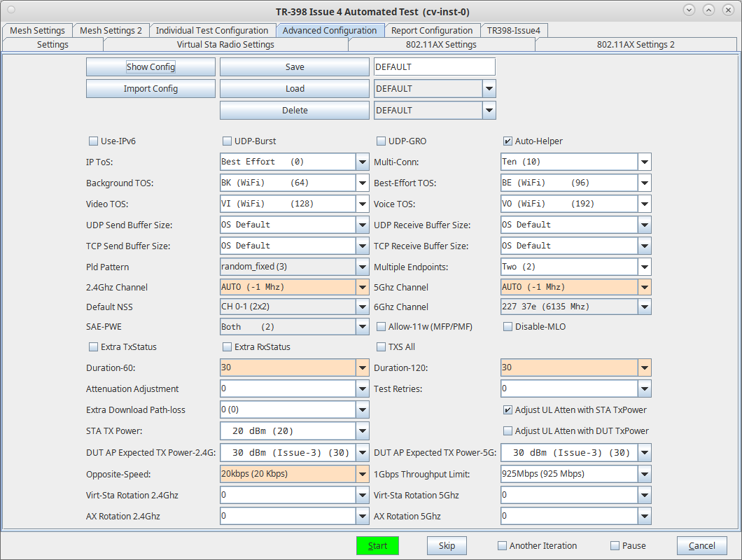Click the window minimize chevron icon

[x=689, y=10]
